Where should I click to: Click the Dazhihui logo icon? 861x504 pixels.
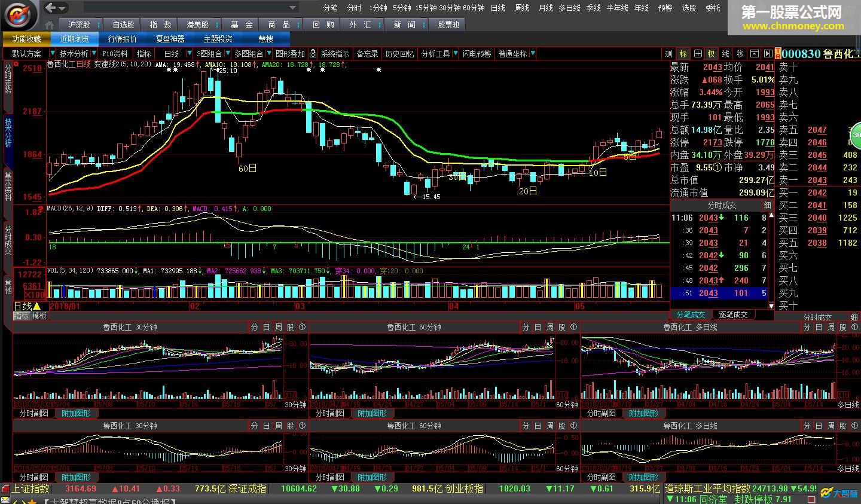20,14
